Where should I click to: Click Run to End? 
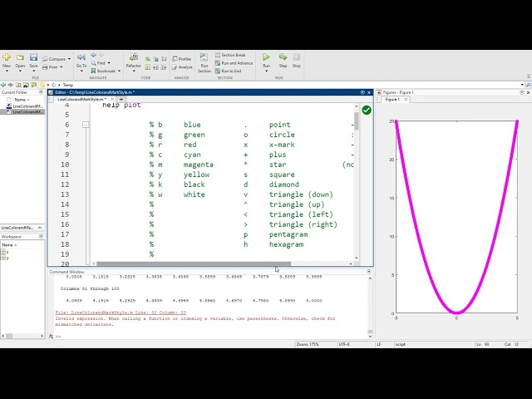click(228, 71)
